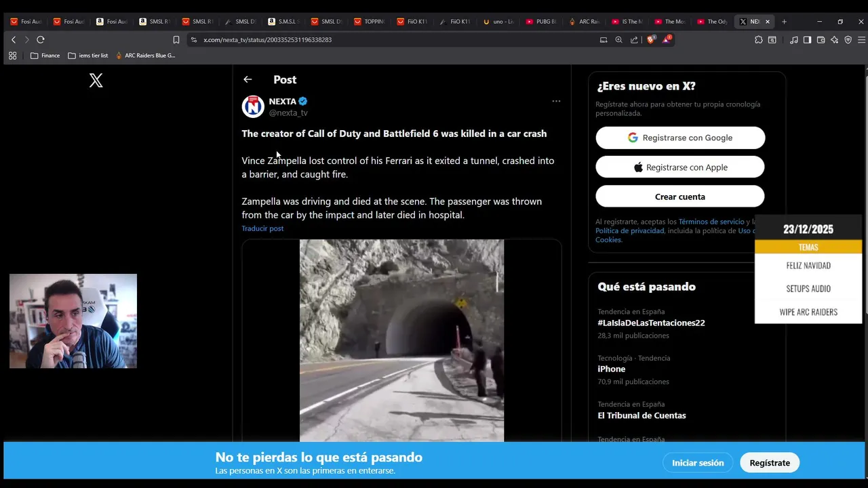Open the Finance bookmarks folder

point(45,56)
